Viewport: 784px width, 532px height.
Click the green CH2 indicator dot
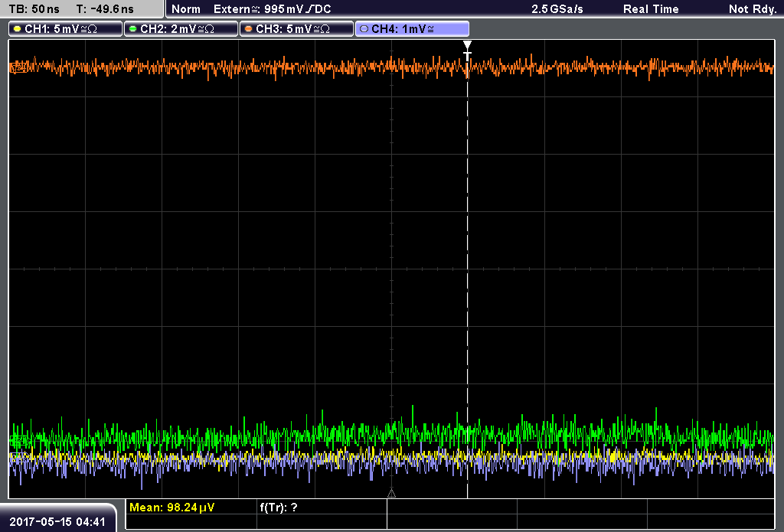(x=132, y=29)
